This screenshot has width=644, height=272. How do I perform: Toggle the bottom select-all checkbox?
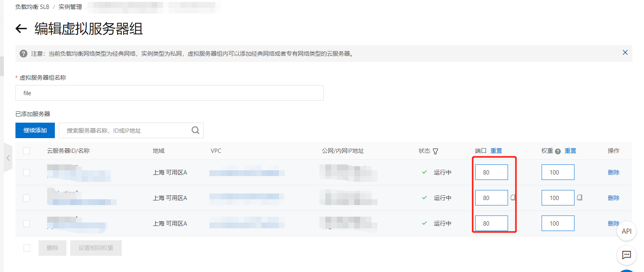coord(27,248)
